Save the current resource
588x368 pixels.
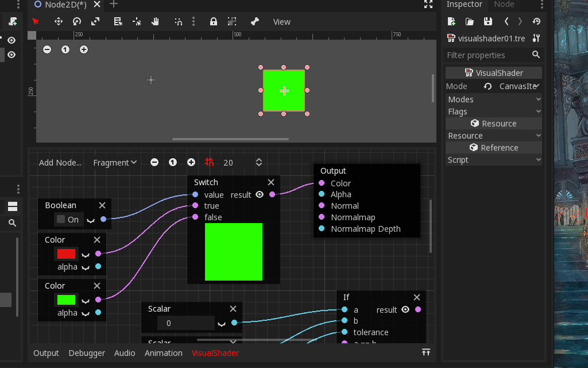pos(488,21)
